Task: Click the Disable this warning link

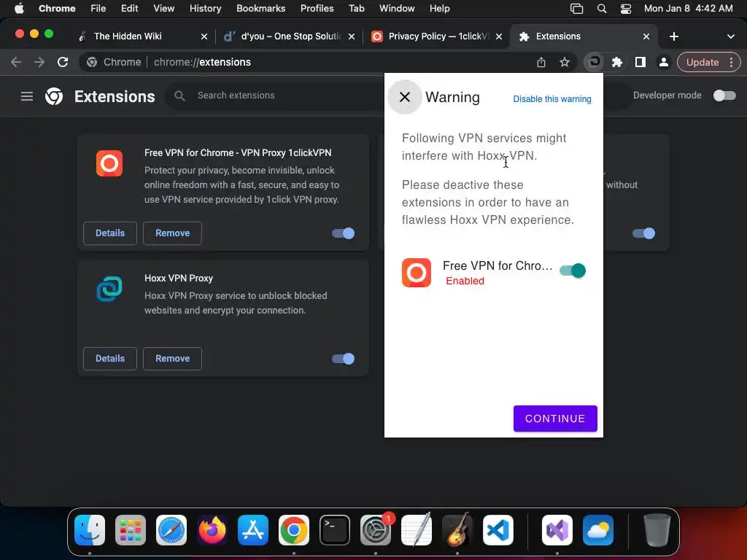Action: 551,99
